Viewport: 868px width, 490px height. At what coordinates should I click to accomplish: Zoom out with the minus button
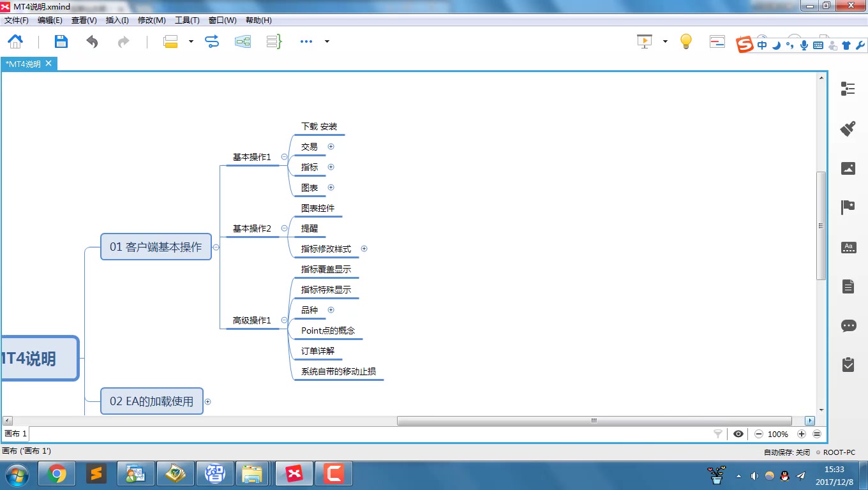[759, 434]
